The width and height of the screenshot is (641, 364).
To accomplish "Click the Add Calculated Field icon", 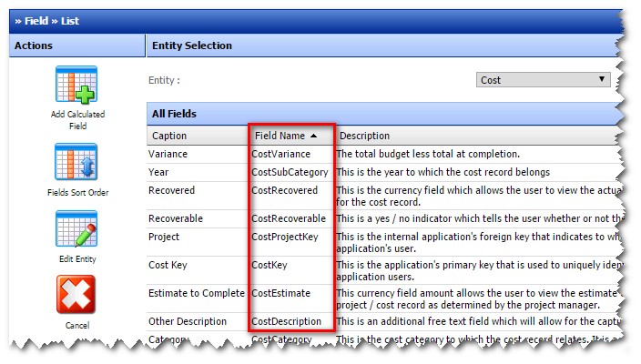I will [76, 84].
